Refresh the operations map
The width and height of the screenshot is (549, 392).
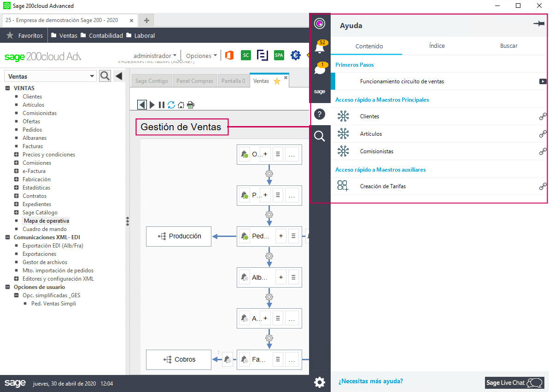pyautogui.click(x=171, y=104)
